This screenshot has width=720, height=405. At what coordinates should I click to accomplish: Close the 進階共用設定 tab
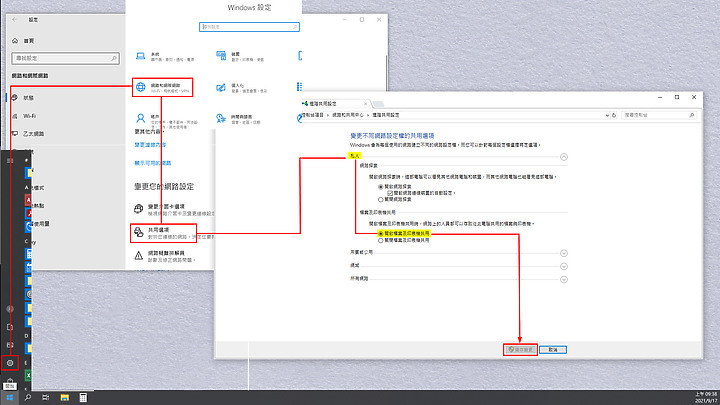click(366, 104)
